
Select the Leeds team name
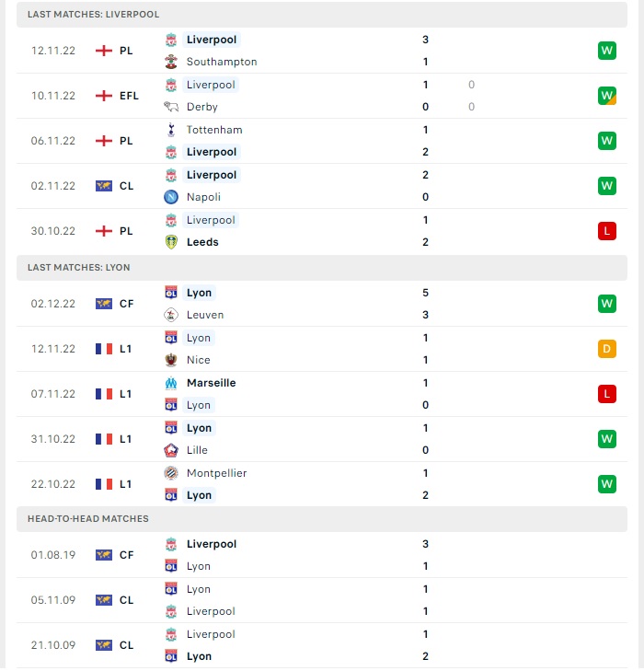[x=202, y=242]
